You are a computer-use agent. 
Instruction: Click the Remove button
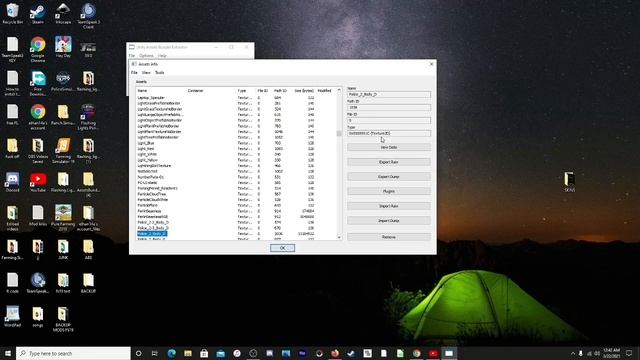[389, 237]
